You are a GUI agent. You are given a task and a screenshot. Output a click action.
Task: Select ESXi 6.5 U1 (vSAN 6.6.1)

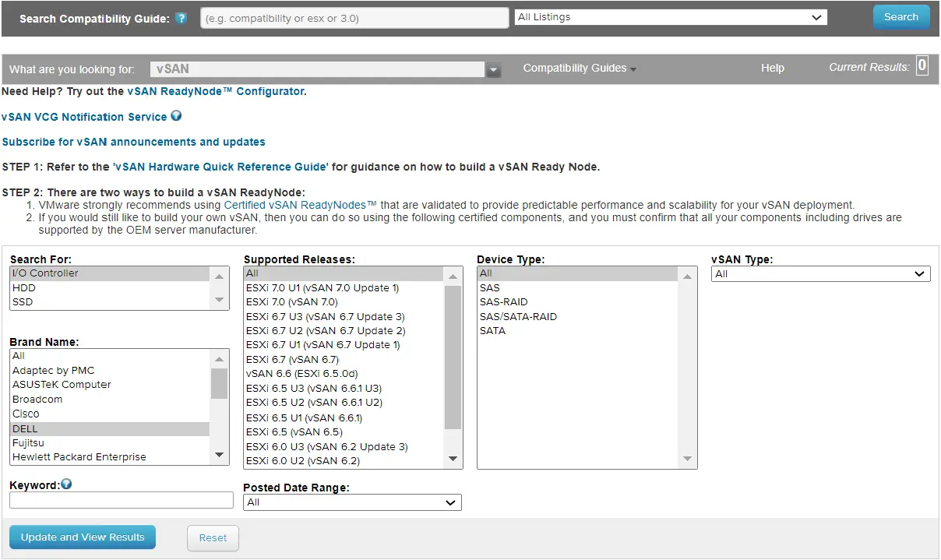(344, 417)
